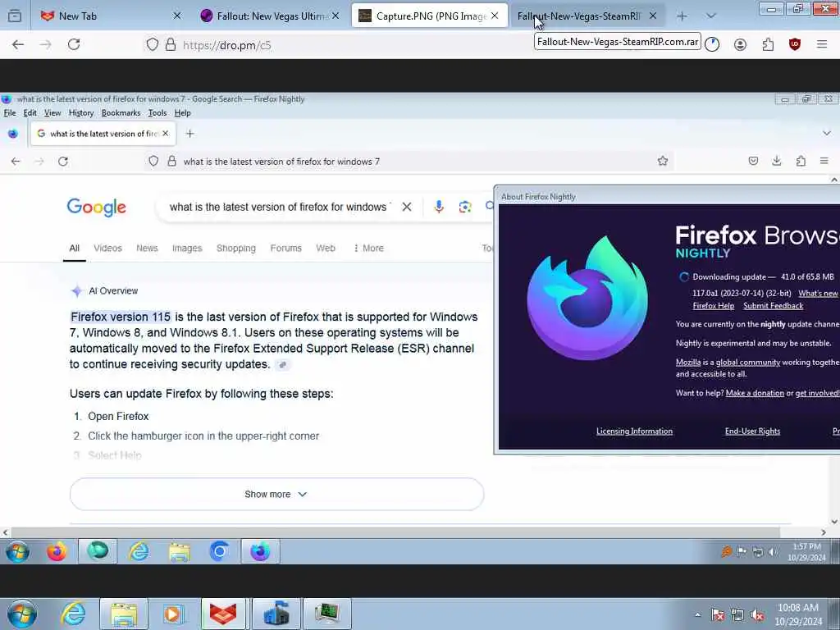Open downloads arrow in Nightly toolbar

click(x=777, y=161)
